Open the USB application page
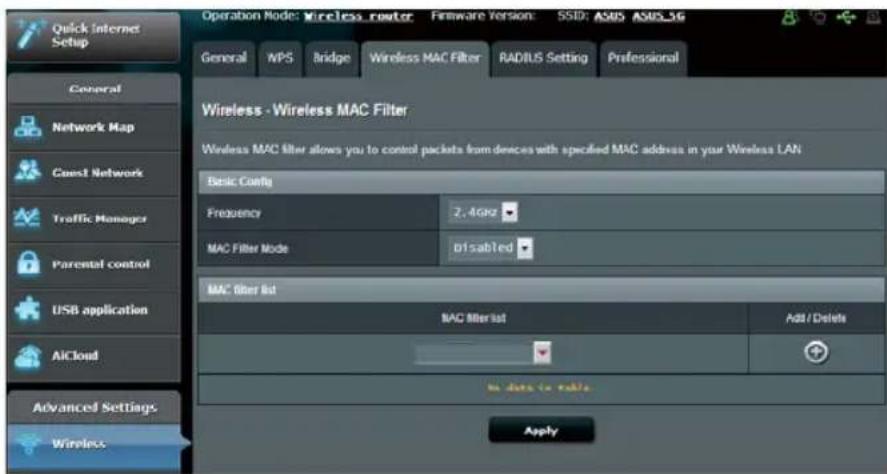The image size is (887, 474). click(x=94, y=310)
